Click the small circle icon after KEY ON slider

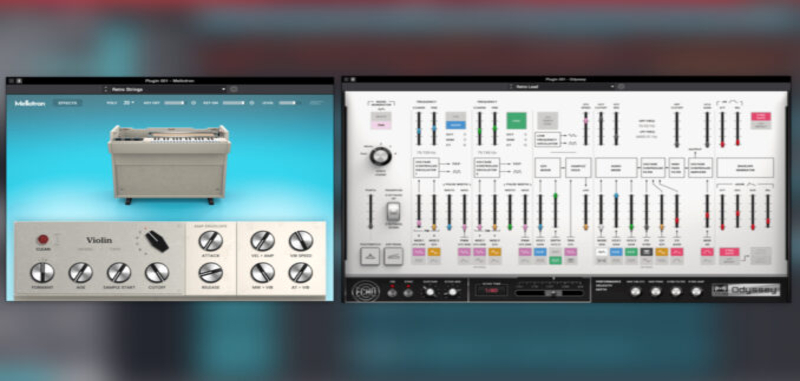coord(252,103)
